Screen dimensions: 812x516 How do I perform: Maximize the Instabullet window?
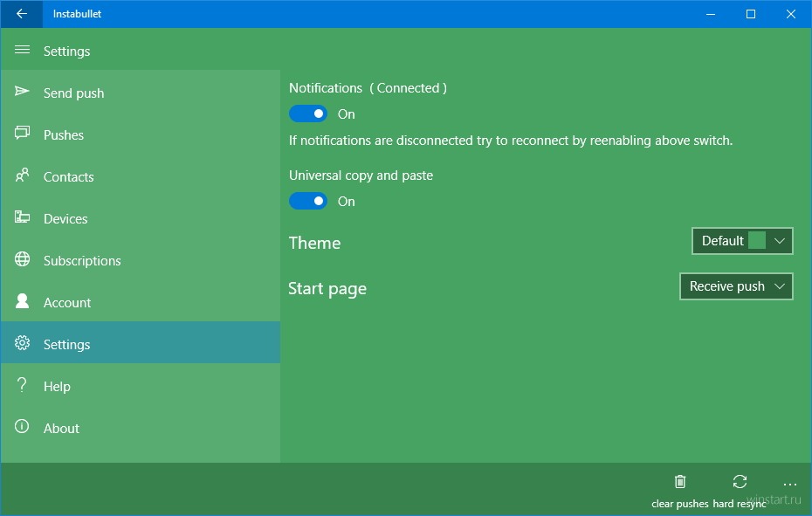click(x=750, y=14)
